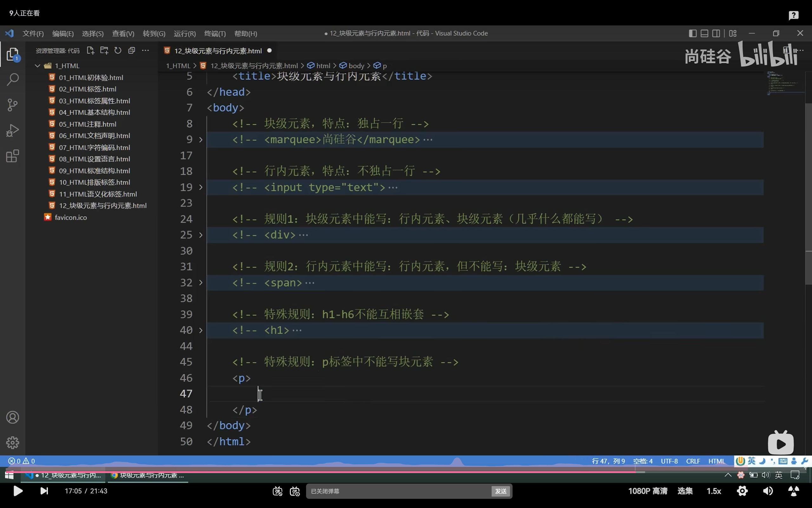Toggle the primary side bar visibility

coord(692,33)
